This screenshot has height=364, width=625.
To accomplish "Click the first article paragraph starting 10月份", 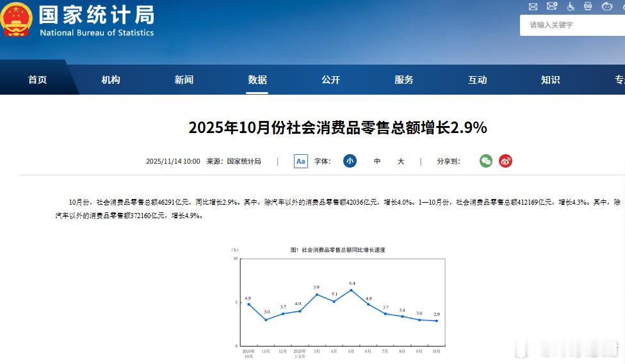I will click(x=338, y=209).
